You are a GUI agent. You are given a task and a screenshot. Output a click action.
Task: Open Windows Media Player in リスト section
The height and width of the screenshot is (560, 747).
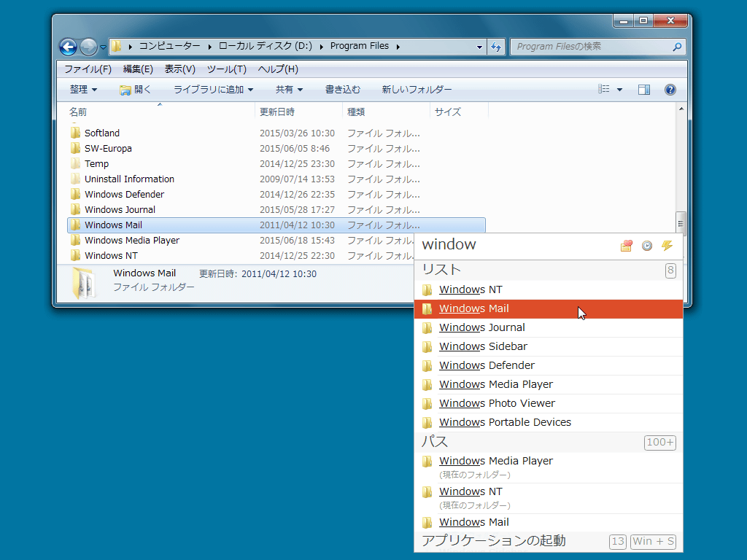[549, 384]
